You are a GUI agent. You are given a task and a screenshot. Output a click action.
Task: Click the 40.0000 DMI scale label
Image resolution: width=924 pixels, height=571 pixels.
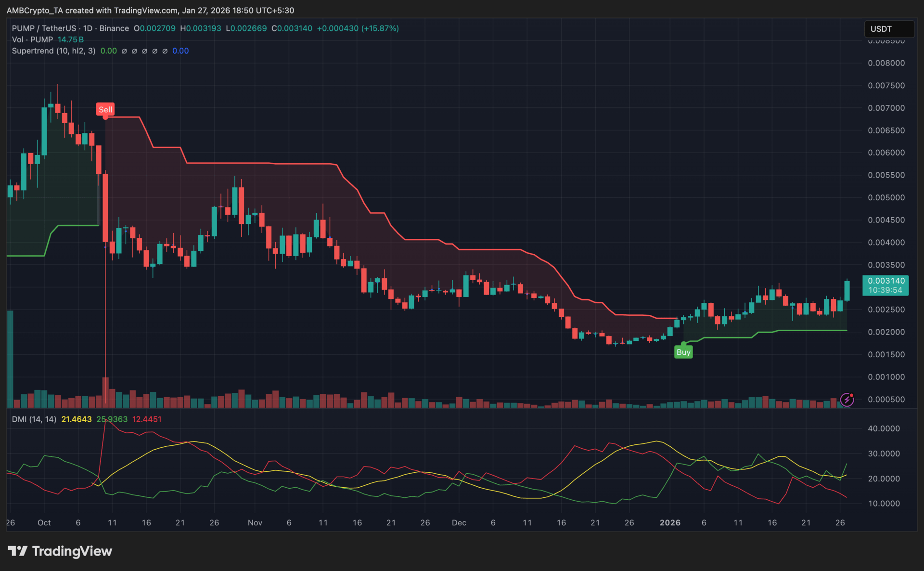pos(883,428)
